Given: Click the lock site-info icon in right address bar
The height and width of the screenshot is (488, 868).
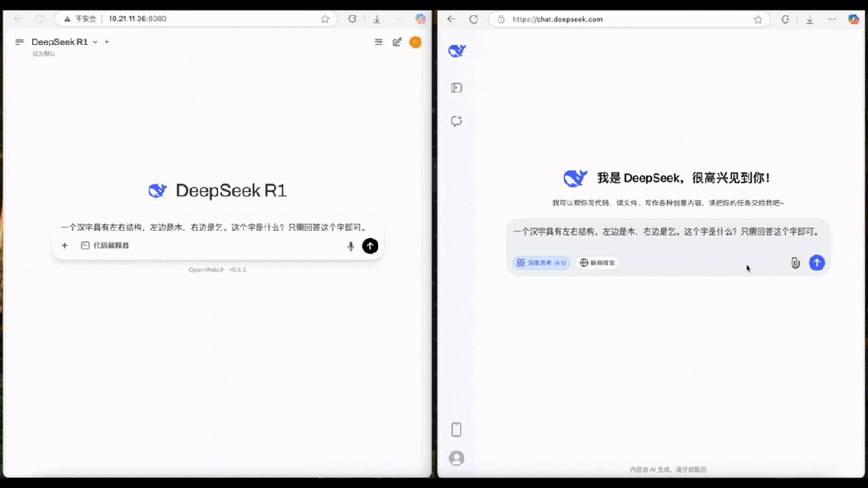Looking at the screenshot, I should [501, 19].
